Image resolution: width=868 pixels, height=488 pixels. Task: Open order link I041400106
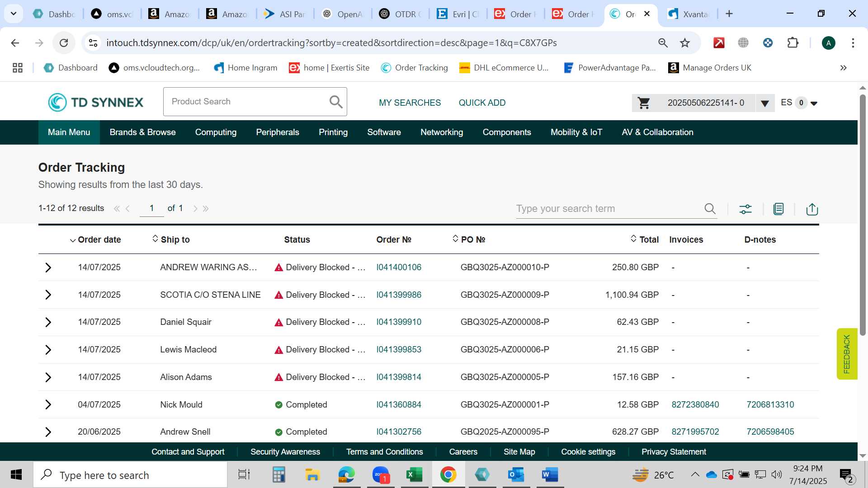tap(399, 267)
